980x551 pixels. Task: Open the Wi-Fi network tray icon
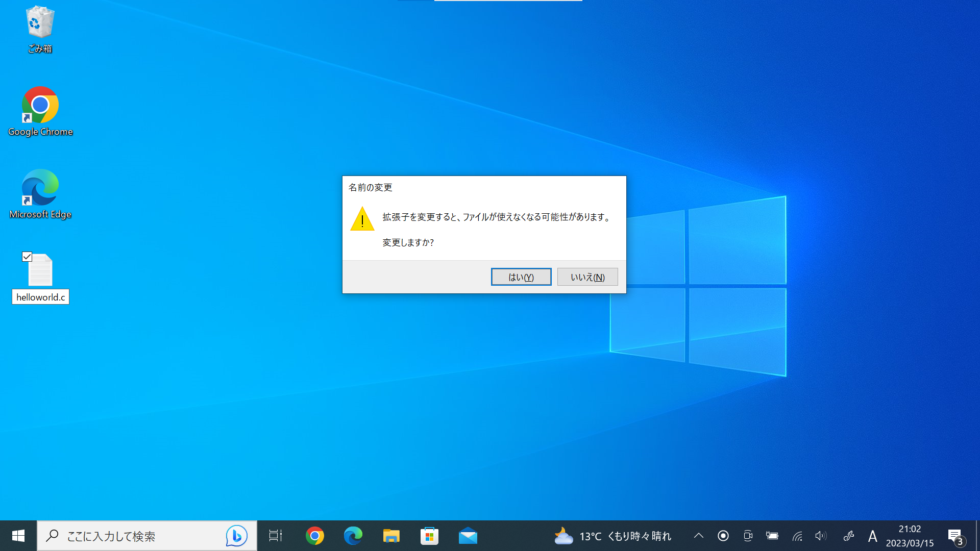[x=797, y=536]
